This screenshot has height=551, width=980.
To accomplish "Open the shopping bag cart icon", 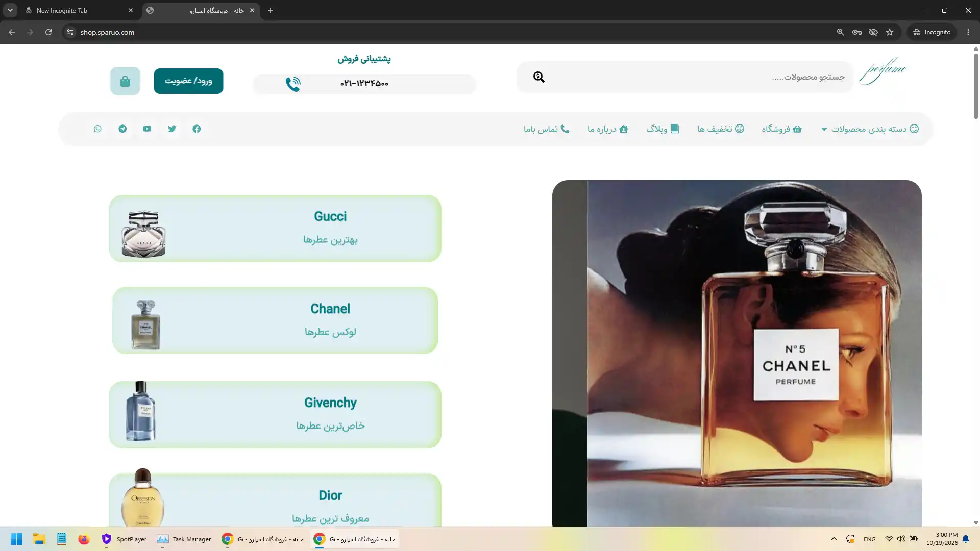I will pos(125,81).
